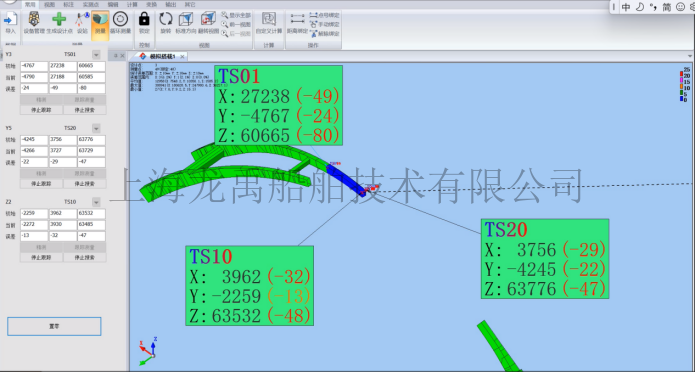The image size is (695, 372).
Task: Start 循环测量 loop measurement
Action: 121,23
